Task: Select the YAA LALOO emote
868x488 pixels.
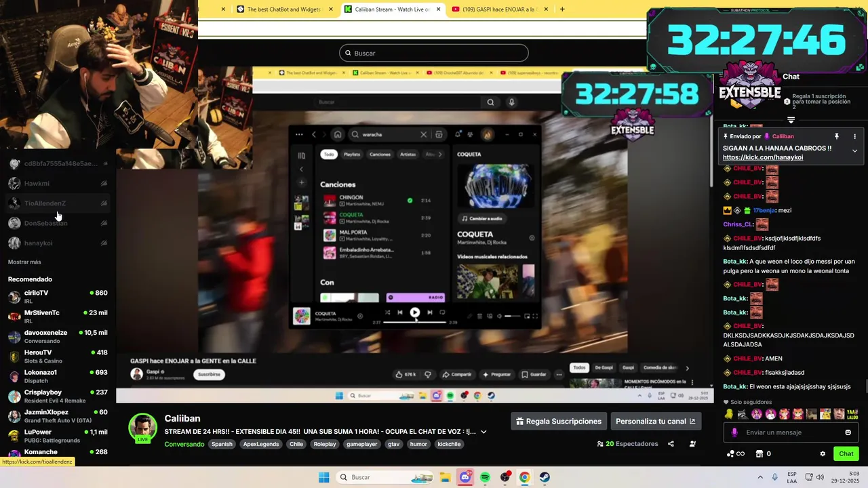Action: (852, 414)
